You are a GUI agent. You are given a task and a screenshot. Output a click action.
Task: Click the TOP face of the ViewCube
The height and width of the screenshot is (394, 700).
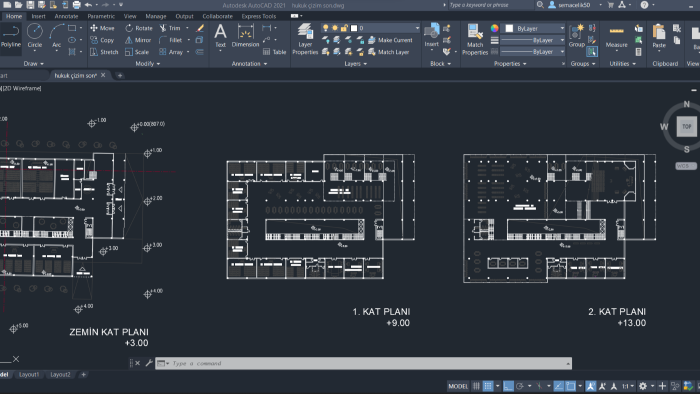coord(686,127)
